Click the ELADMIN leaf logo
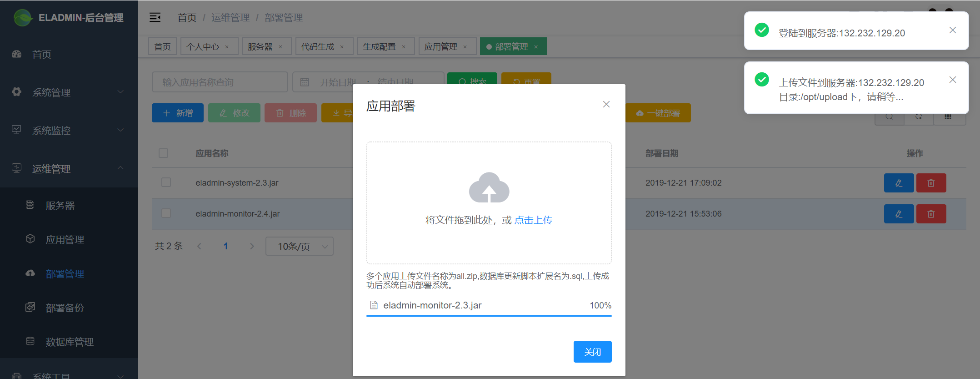 tap(23, 18)
